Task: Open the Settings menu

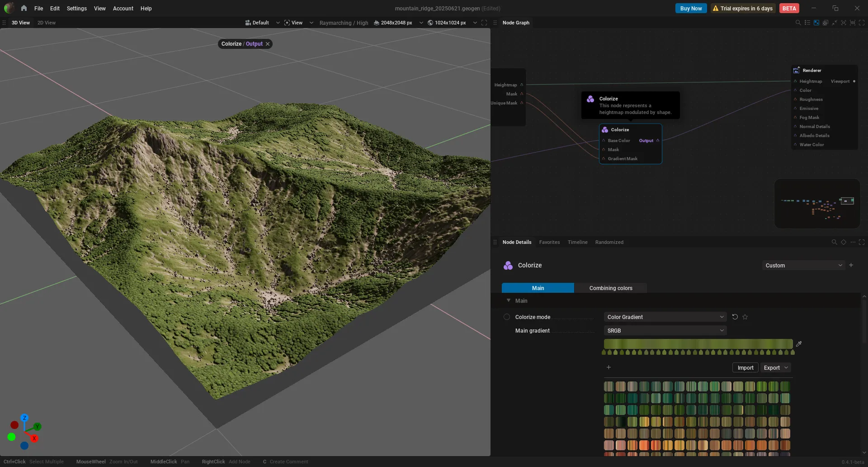Action: [76, 8]
